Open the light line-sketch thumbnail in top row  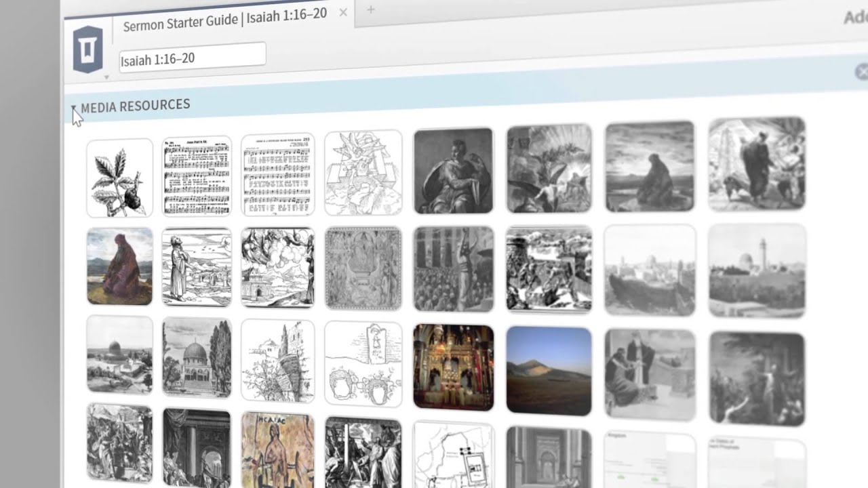[x=363, y=172]
